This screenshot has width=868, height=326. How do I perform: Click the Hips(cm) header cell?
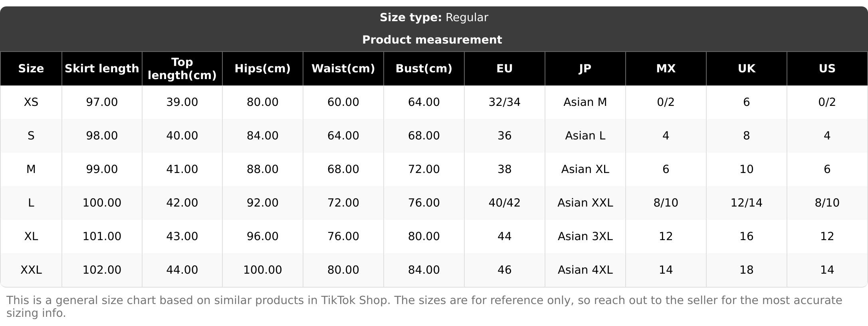click(262, 69)
